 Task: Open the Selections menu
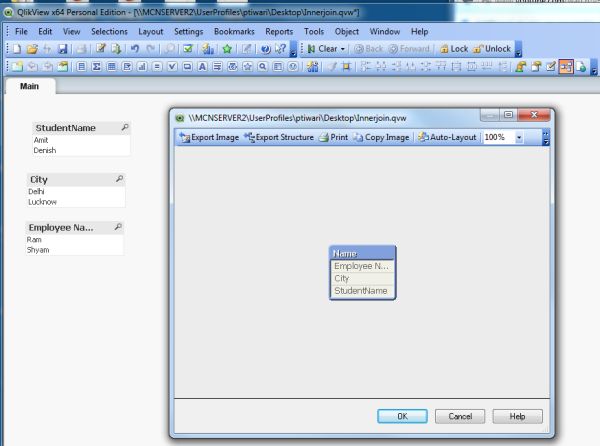click(x=109, y=31)
